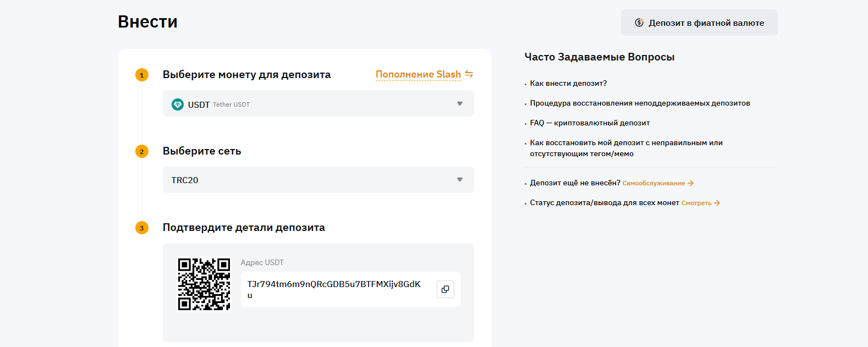Open FAQ — криптовалютный депозит link
The height and width of the screenshot is (347, 868).
point(590,123)
